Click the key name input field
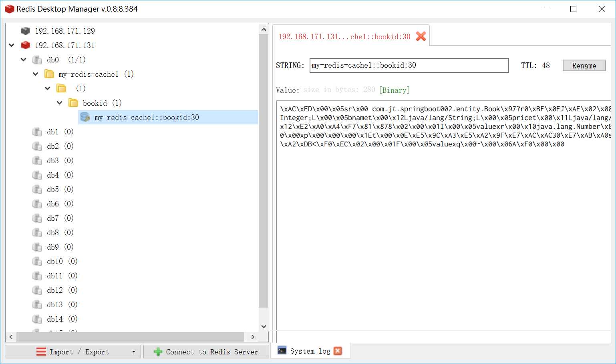Screen dimensions: 616x364 click(409, 65)
